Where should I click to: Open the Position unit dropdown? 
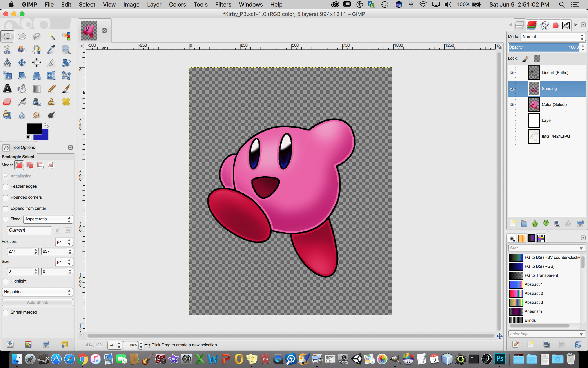coord(64,242)
